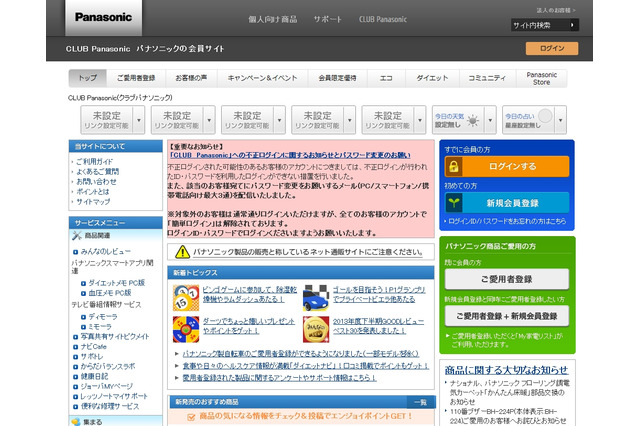Open dropdown of fifth 未設定 shortcut
This screenshot has height=426, width=640.
(x=420, y=120)
